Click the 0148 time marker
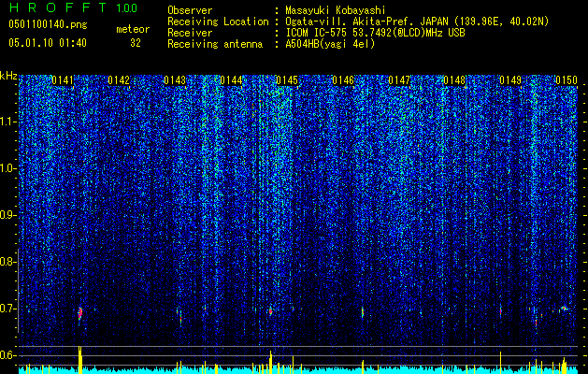Viewport: 588px width, 374px height. pyautogui.click(x=455, y=80)
